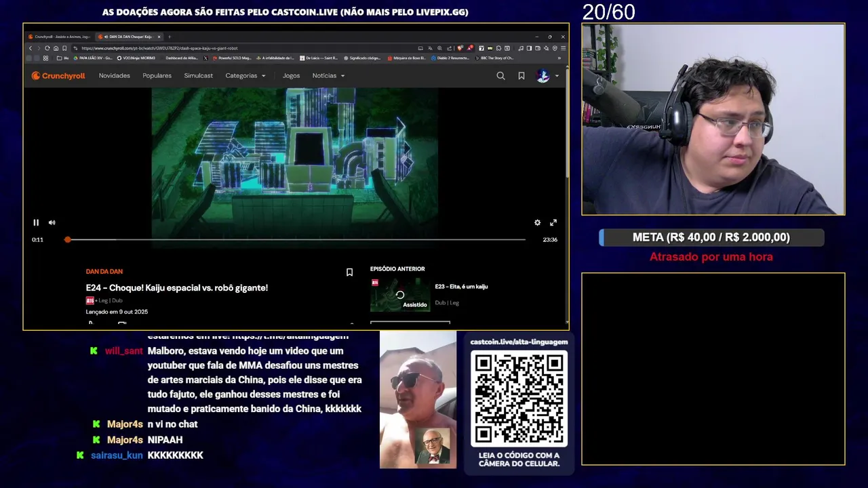Open the browser VPN shield icon
The width and height of the screenshot is (868, 488).
[555, 48]
